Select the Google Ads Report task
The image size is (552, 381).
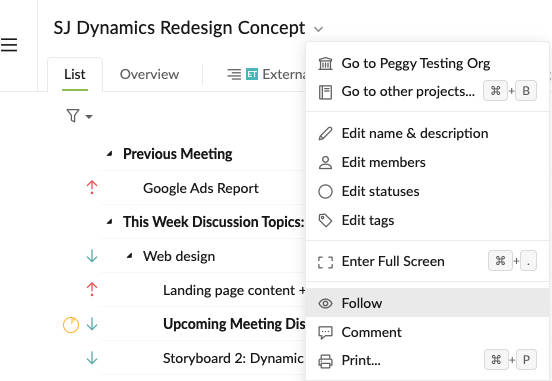(203, 188)
